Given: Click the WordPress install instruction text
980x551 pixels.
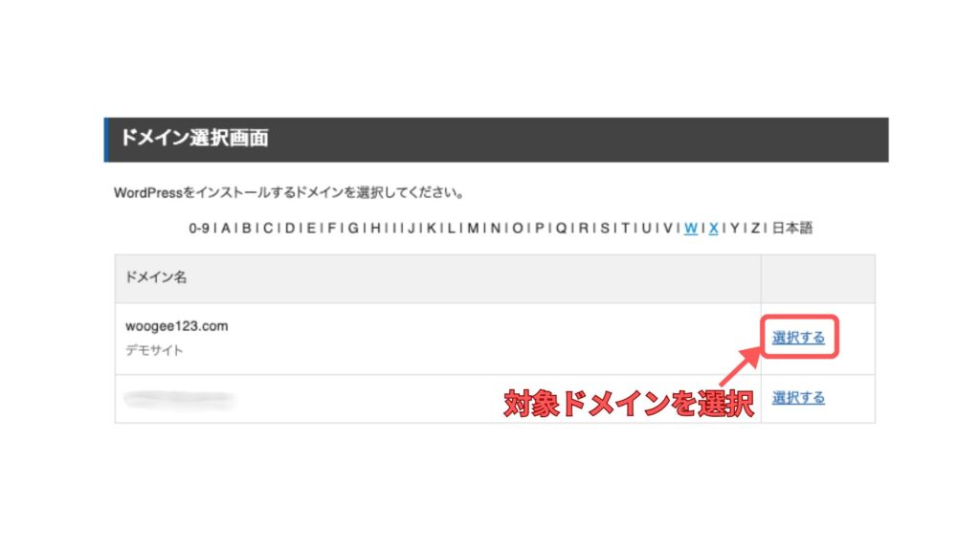Looking at the screenshot, I should (289, 193).
